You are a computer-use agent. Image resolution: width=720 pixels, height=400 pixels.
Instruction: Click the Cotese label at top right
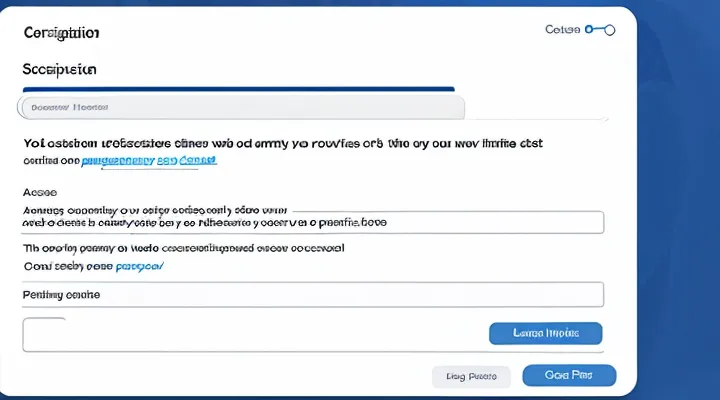pyautogui.click(x=562, y=31)
